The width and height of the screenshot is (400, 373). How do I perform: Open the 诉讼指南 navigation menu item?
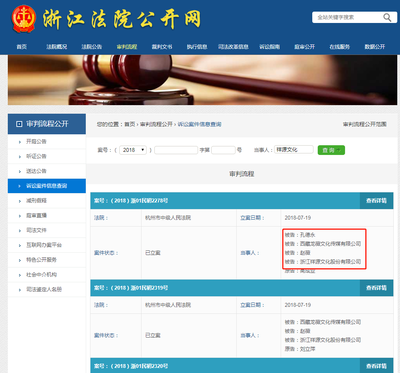pos(270,47)
